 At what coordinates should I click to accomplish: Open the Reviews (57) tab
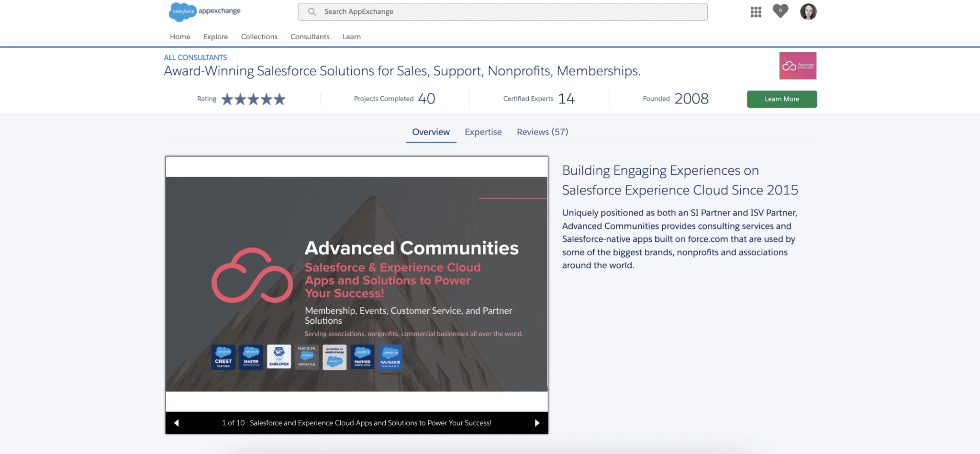click(542, 132)
